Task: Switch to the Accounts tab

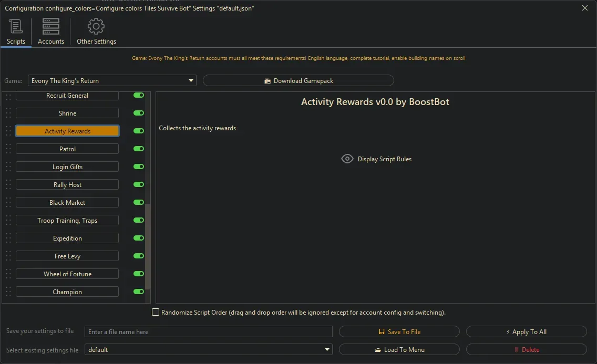Action: (x=50, y=32)
